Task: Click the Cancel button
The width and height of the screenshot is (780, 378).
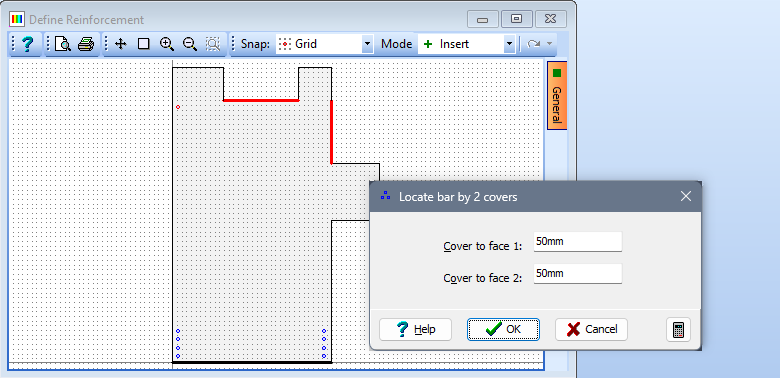Action: pos(591,329)
